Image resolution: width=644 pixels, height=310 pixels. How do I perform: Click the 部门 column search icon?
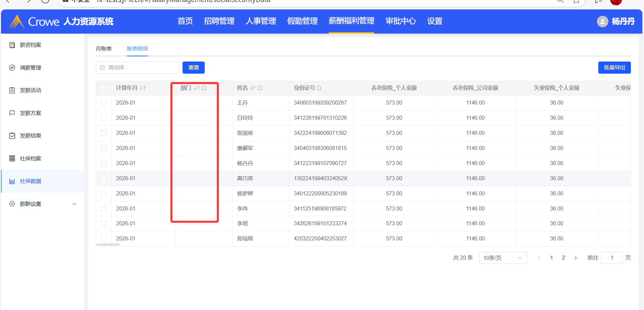204,88
